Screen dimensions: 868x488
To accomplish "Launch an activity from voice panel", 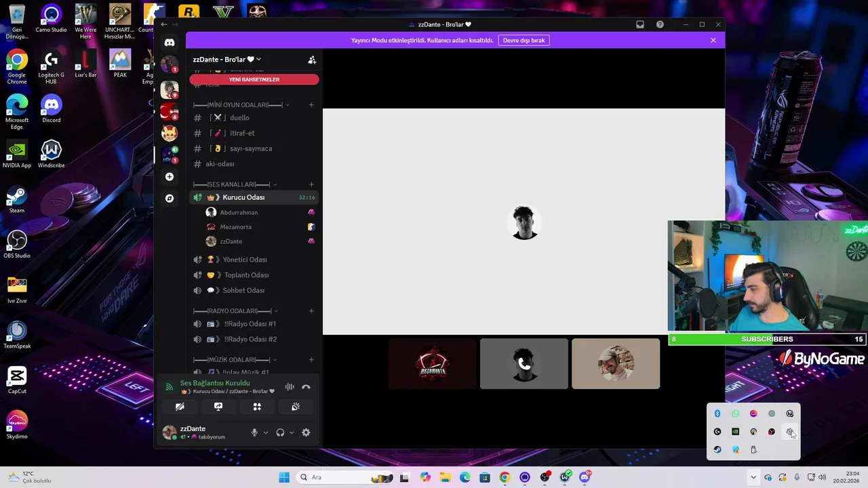I will pos(257,407).
